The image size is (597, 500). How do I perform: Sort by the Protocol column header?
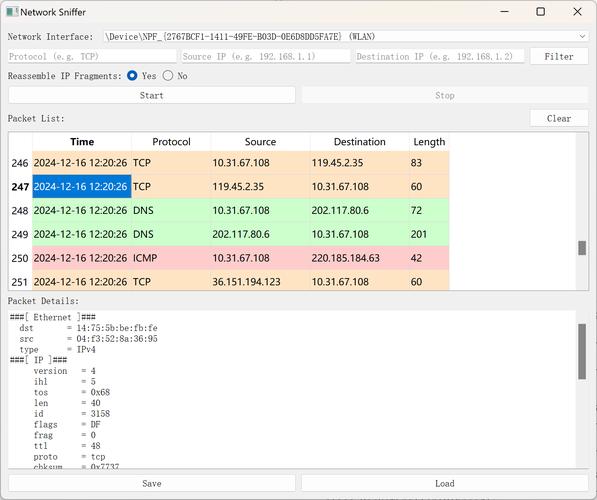coord(171,142)
